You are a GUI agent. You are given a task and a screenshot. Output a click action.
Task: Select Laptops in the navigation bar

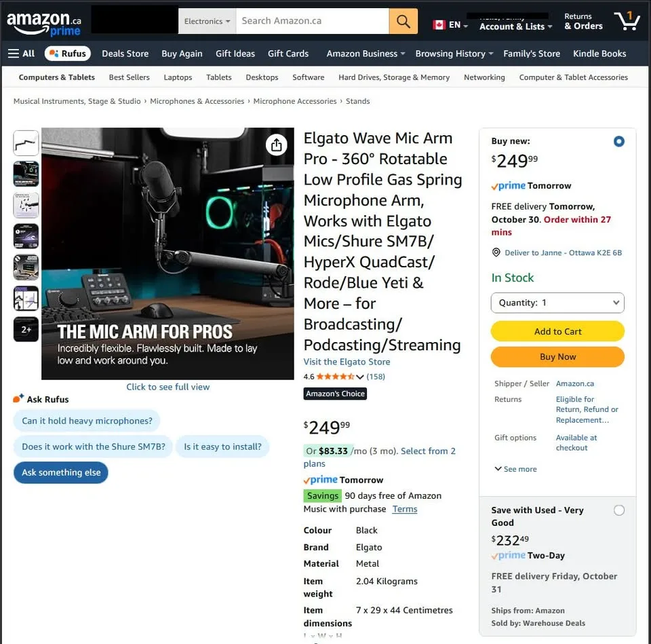click(178, 77)
